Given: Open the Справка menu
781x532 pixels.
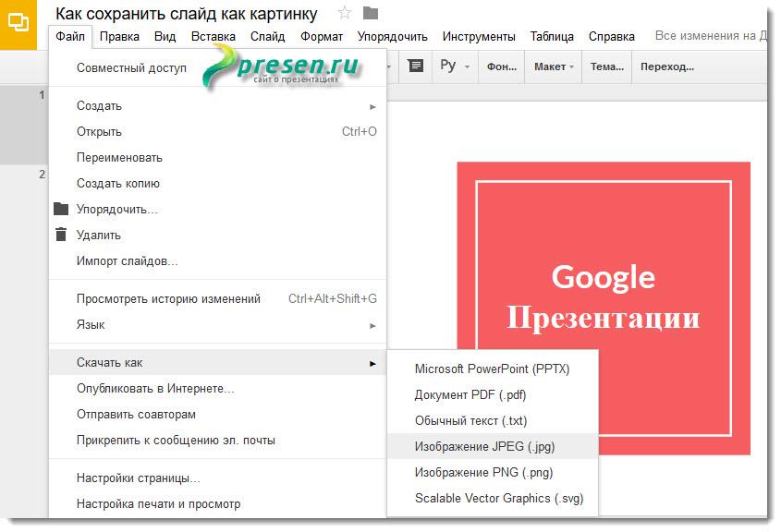Looking at the screenshot, I should pos(612,36).
